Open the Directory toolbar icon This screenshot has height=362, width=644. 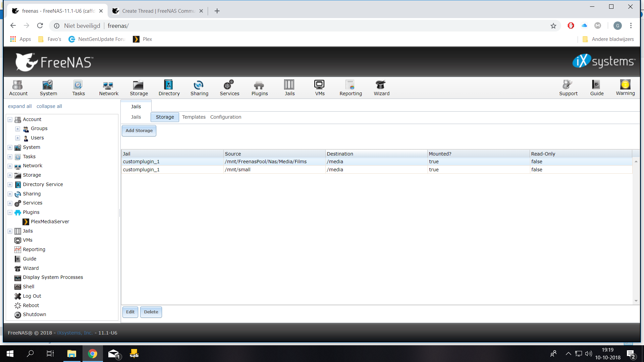(x=169, y=88)
